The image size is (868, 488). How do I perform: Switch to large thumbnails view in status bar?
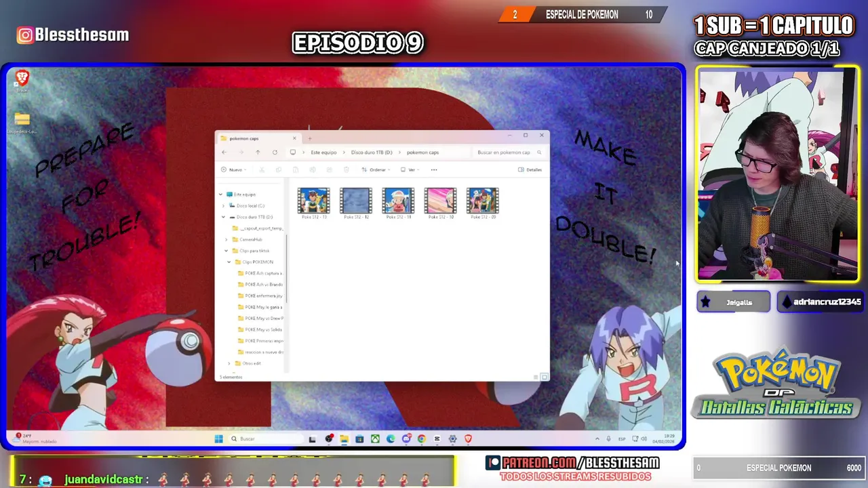[x=544, y=377]
